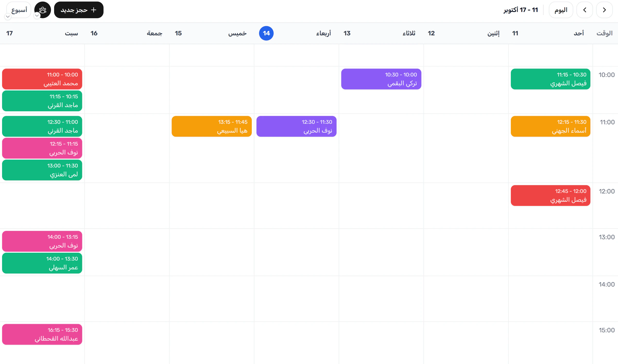This screenshot has height=364, width=618.
Task: Open نوف الحربي purple booking on Wednesday
Action: [296, 126]
